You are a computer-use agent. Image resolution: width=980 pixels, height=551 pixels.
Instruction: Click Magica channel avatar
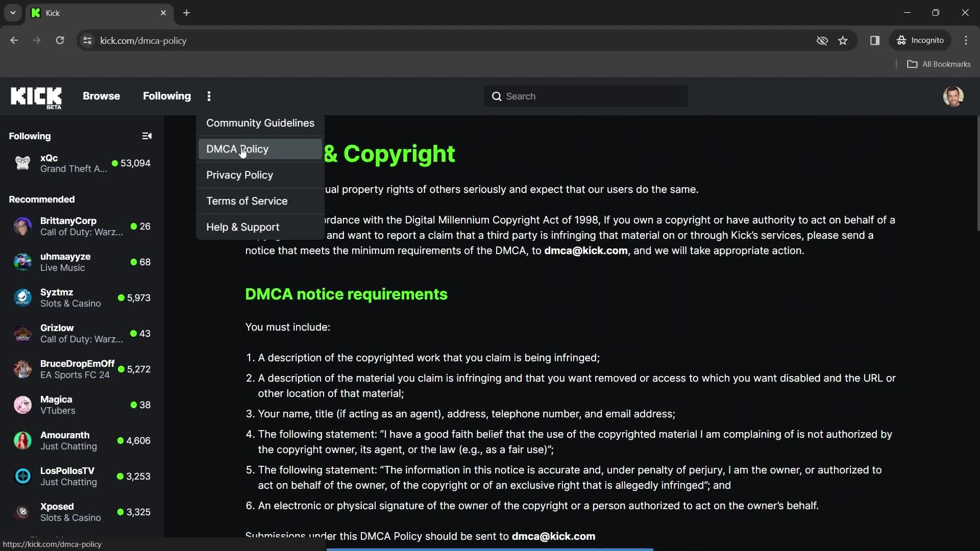click(x=22, y=405)
